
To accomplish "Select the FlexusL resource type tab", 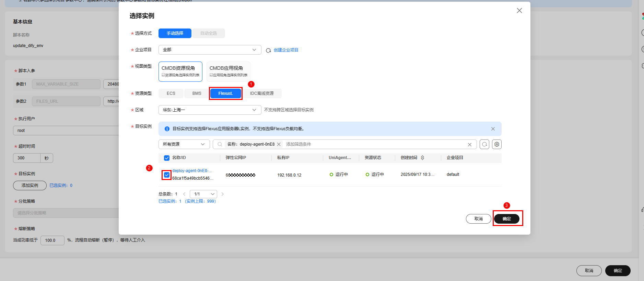I will [226, 93].
